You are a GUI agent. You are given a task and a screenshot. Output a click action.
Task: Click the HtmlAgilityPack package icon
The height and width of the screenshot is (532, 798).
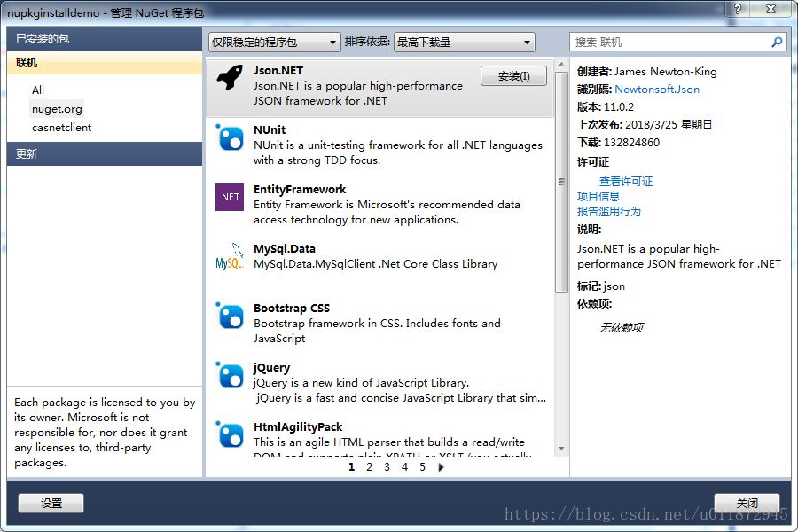tap(230, 434)
